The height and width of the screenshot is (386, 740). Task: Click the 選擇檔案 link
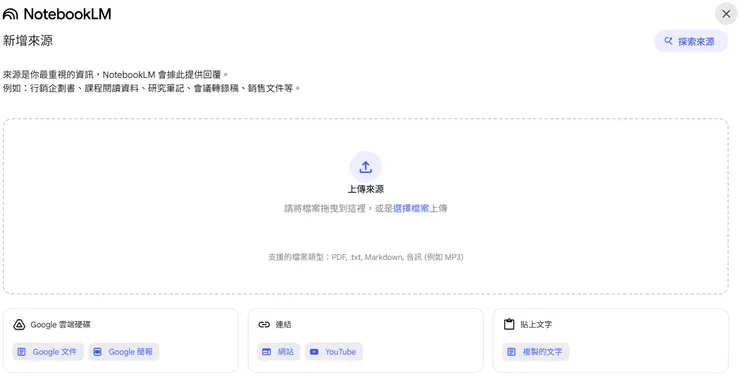411,209
